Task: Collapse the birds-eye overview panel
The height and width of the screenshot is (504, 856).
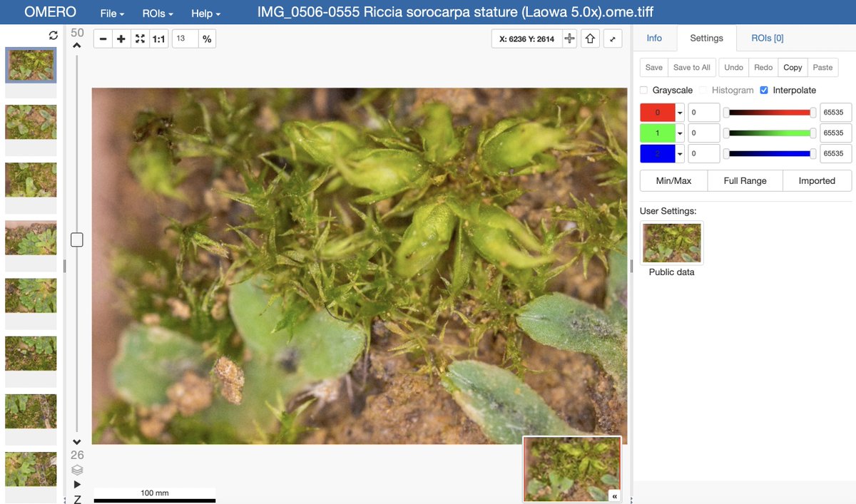Action: tap(615, 496)
